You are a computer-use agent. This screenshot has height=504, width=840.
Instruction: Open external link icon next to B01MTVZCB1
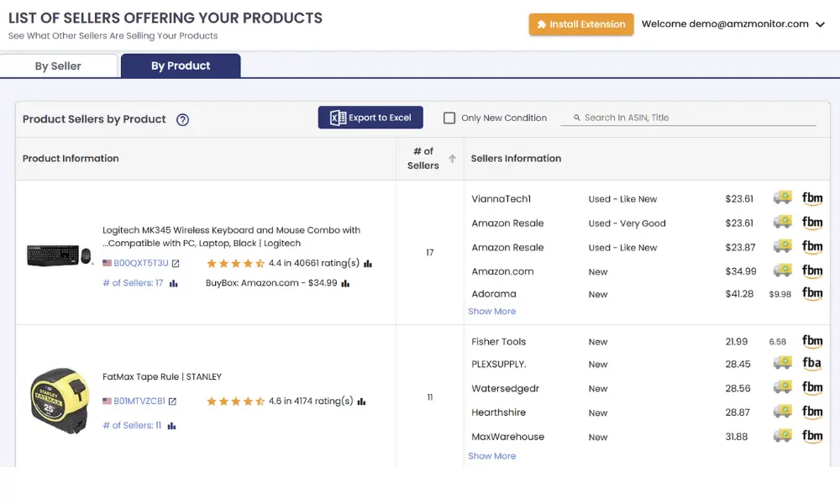click(x=172, y=402)
